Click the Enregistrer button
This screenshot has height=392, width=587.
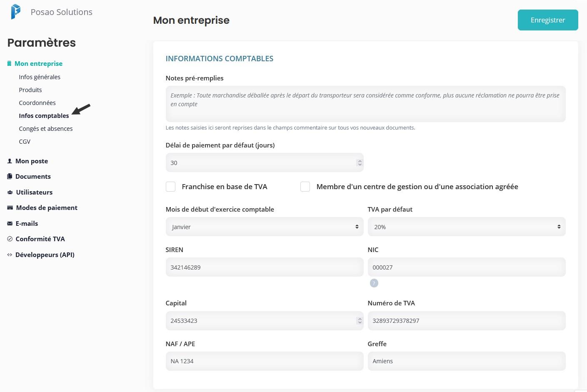coord(548,20)
